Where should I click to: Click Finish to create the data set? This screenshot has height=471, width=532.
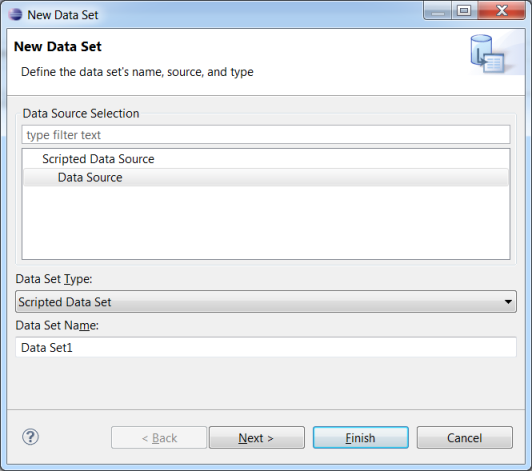[361, 438]
